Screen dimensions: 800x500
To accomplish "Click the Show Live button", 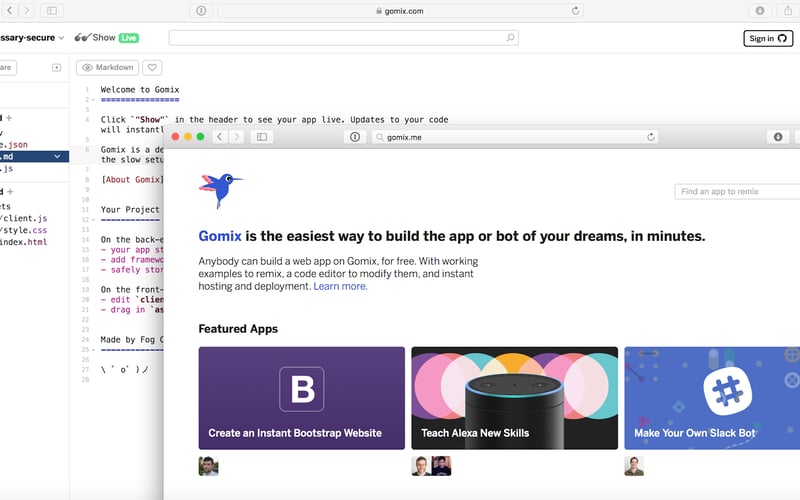I will click(107, 38).
